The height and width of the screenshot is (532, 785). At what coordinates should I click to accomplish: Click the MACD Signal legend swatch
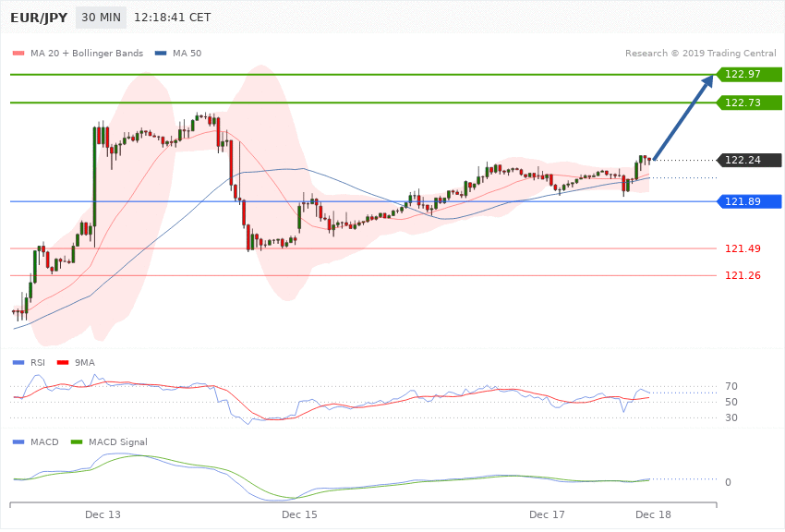[77, 442]
